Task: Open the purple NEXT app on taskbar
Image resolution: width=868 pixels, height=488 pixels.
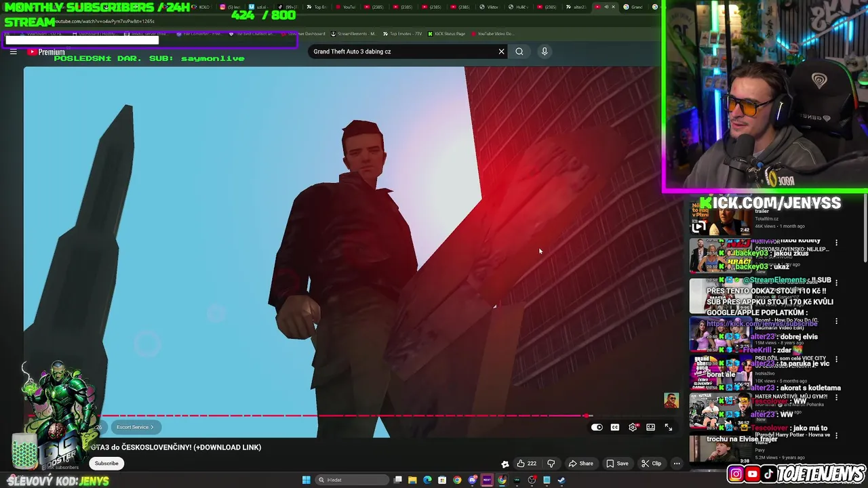Action: point(487,480)
